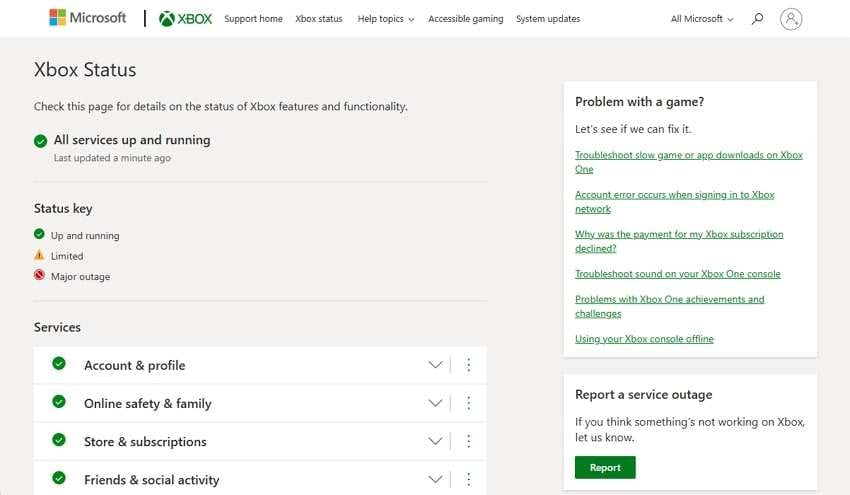Open more options for Online safety & family

(468, 403)
